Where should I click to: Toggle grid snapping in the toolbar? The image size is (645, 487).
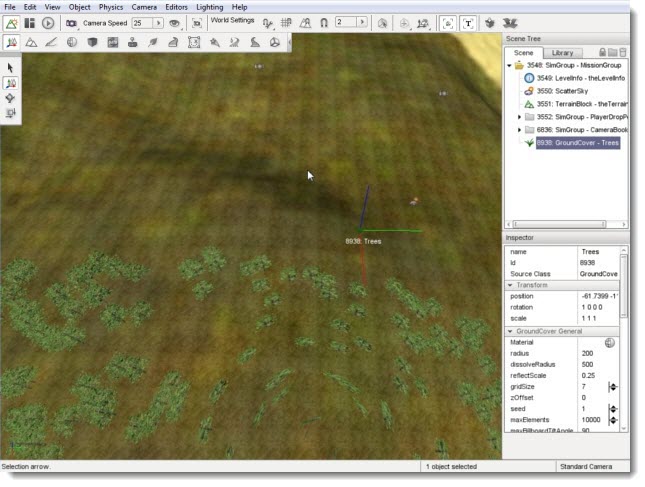pyautogui.click(x=287, y=22)
